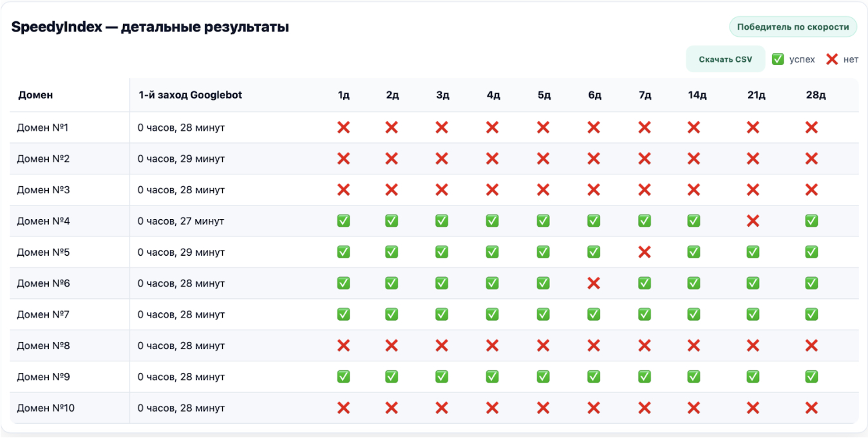Click the Скачать CSV button
The image size is (868, 438).
pos(725,59)
